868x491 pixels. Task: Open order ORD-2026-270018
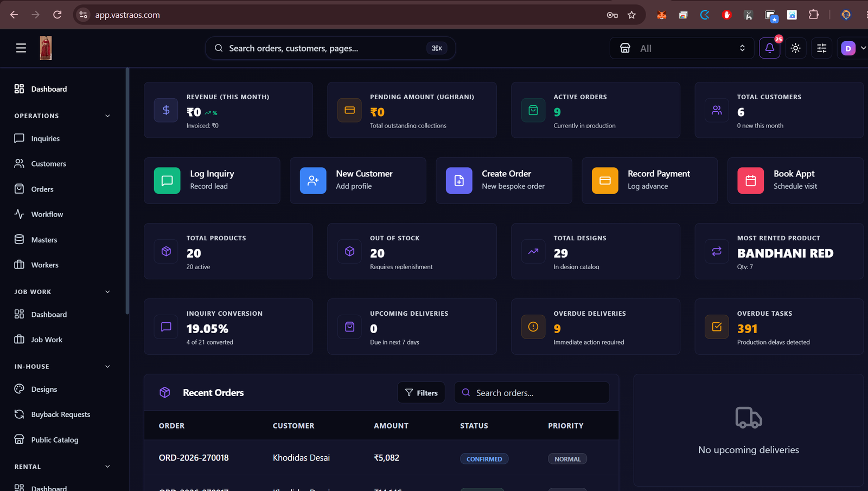click(x=194, y=458)
